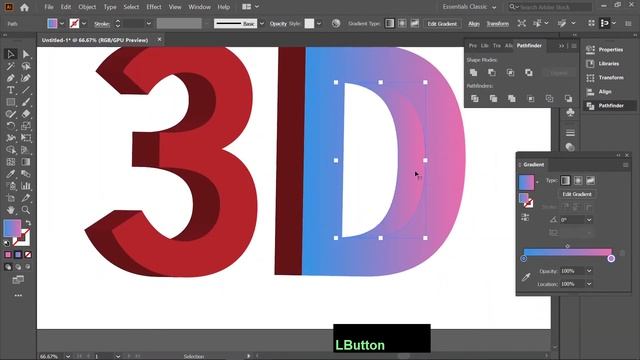Screen dimensions: 640x360
Task: Select the Pen tool
Action: tap(11, 78)
